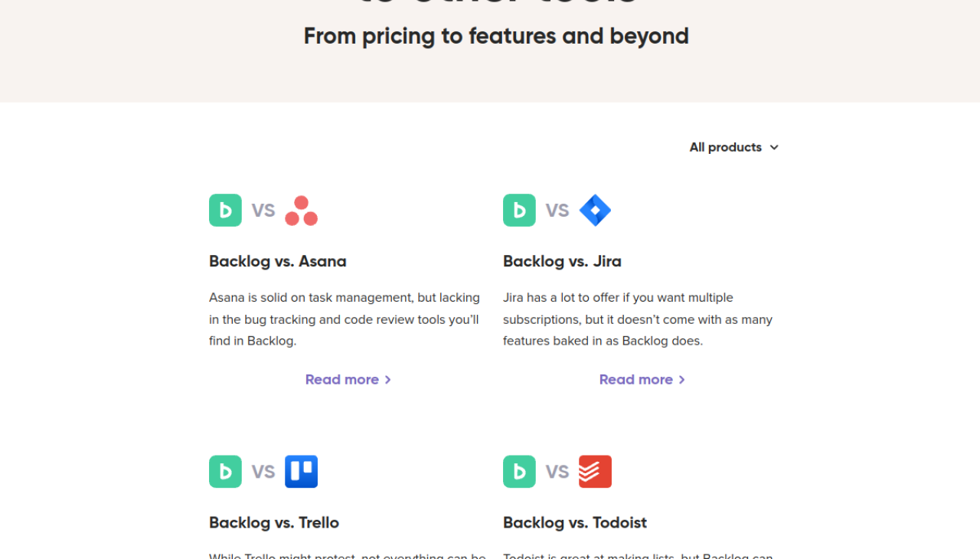Viewport: 980px width, 559px height.
Task: Open Read more under Backlog vs. Asana
Action: [x=342, y=379]
